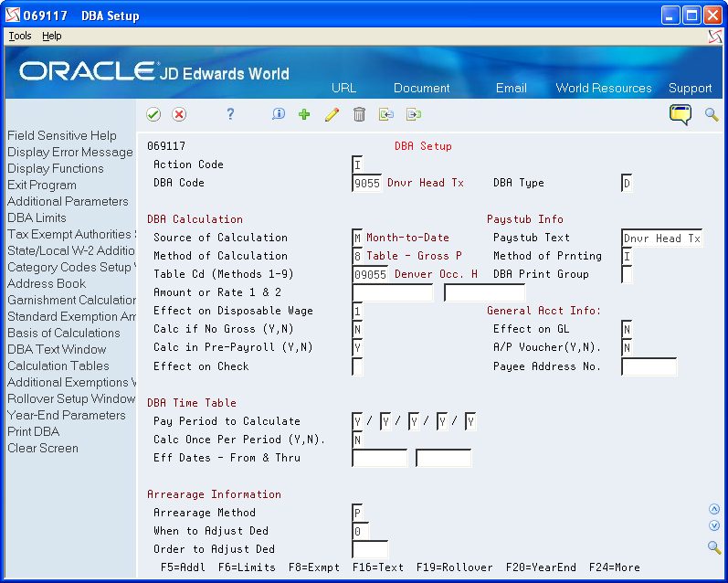Screen dimensions: 728x583
Task: Click the Table Cd field
Action: [x=370, y=274]
